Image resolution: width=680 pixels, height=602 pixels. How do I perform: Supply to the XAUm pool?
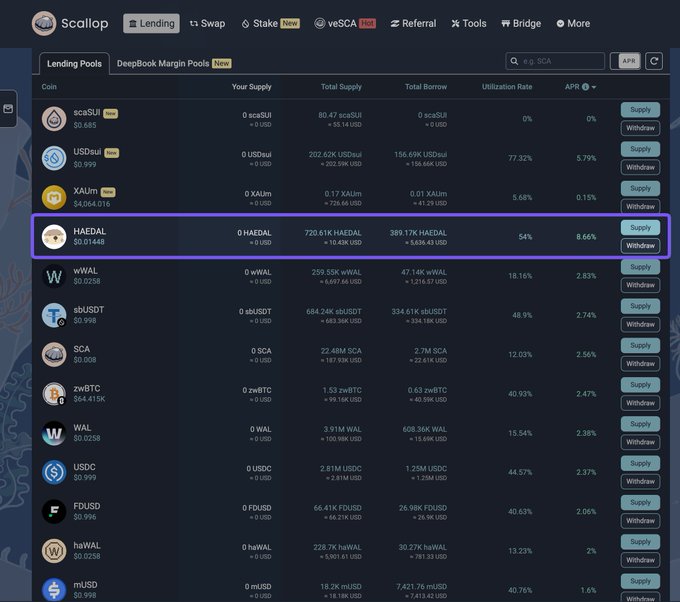click(640, 188)
